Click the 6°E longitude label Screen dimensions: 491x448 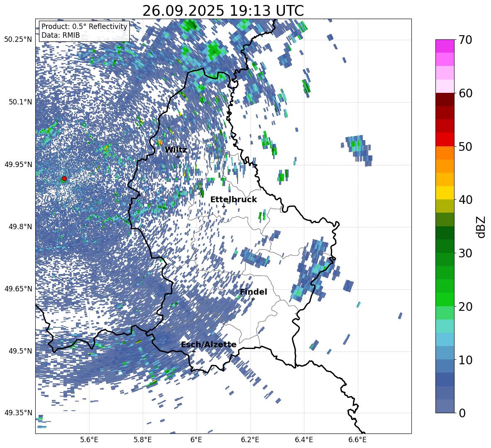(x=196, y=440)
